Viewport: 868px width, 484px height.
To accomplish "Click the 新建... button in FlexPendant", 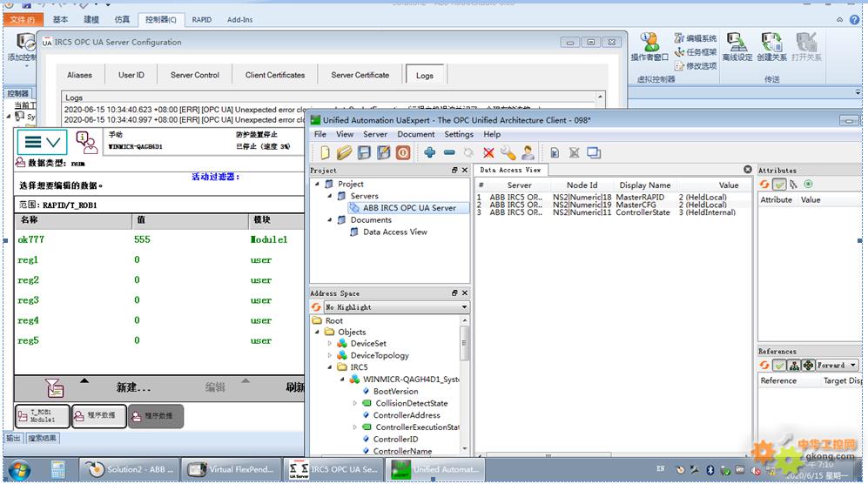I will 133,387.
